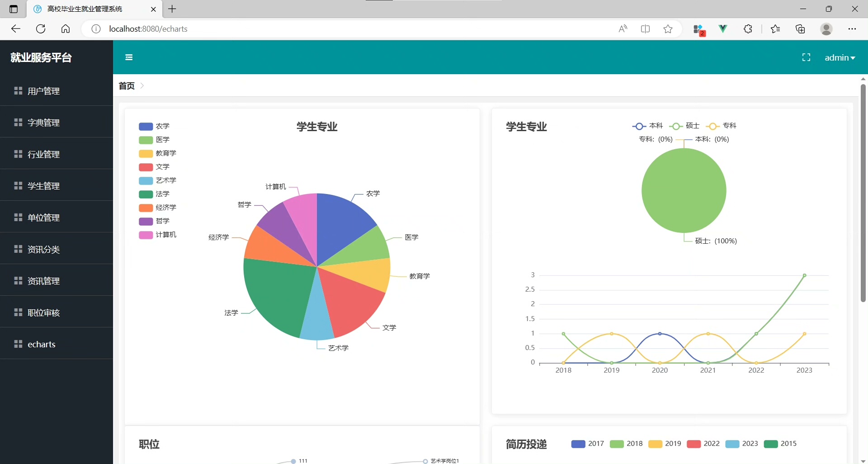Click the address bar URL
This screenshot has width=868, height=464.
148,29
